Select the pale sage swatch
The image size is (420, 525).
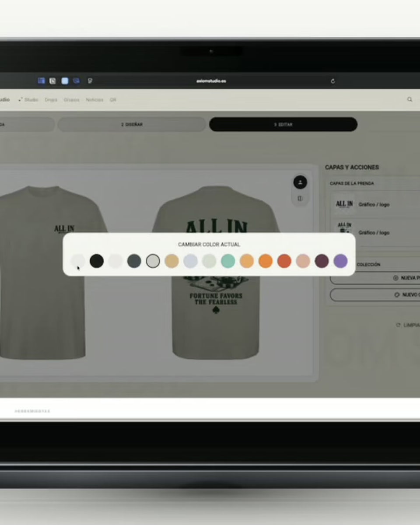coord(209,261)
